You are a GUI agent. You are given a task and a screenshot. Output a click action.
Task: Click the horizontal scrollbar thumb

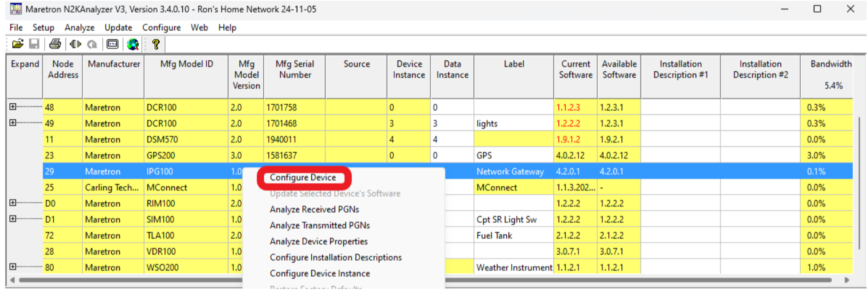(425, 280)
